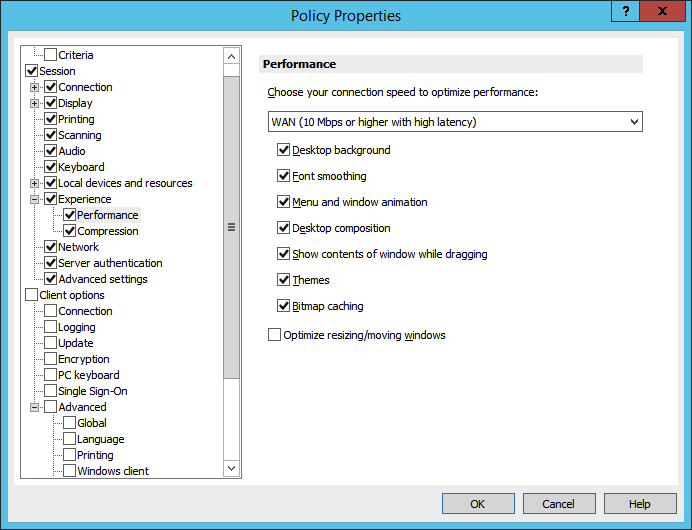Expand Local devices and resources node
Image resolution: width=692 pixels, height=530 pixels.
pyautogui.click(x=35, y=183)
